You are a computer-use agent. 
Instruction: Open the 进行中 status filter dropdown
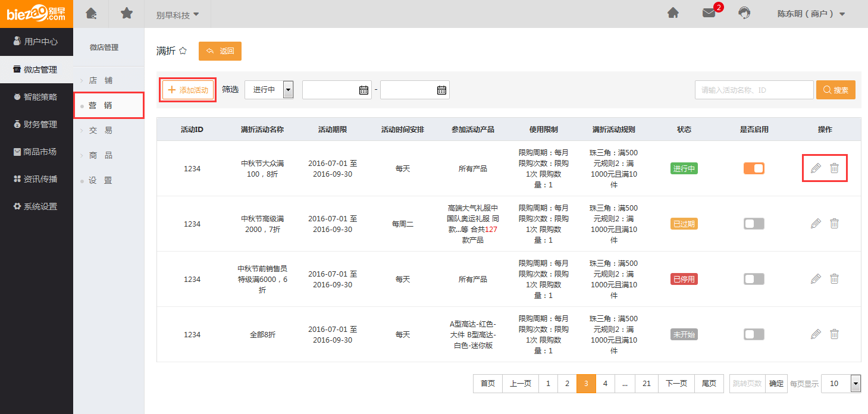click(270, 90)
